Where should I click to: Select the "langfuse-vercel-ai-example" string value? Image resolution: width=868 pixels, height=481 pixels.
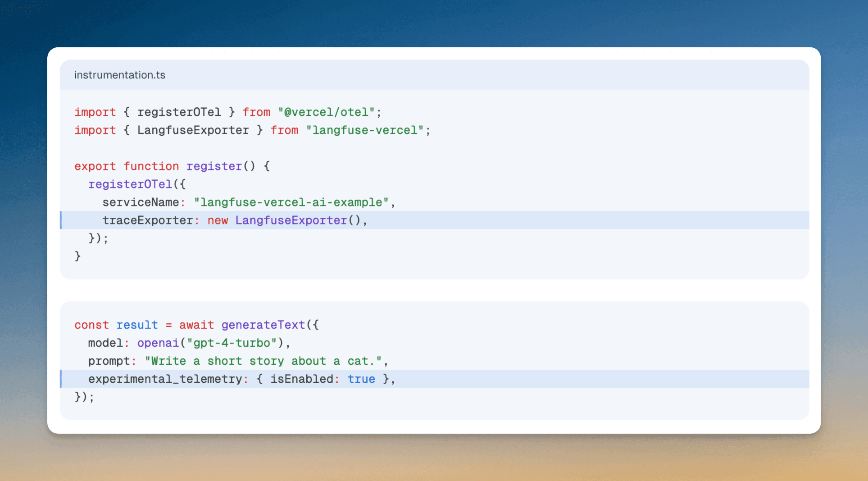click(291, 202)
